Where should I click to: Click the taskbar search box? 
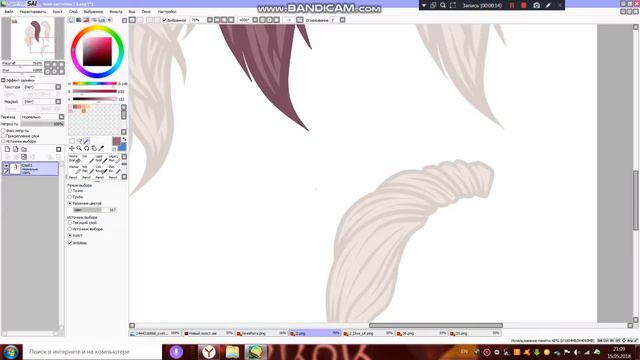[x=92, y=352]
